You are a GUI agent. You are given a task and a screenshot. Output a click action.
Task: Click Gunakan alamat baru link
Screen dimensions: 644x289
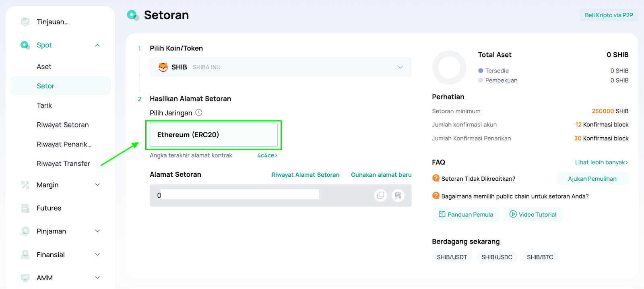click(381, 175)
